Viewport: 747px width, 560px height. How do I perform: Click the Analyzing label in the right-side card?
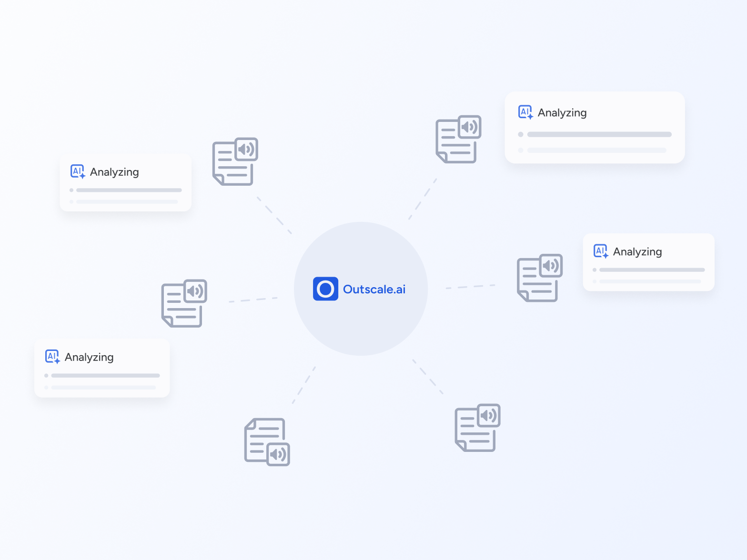[637, 252]
